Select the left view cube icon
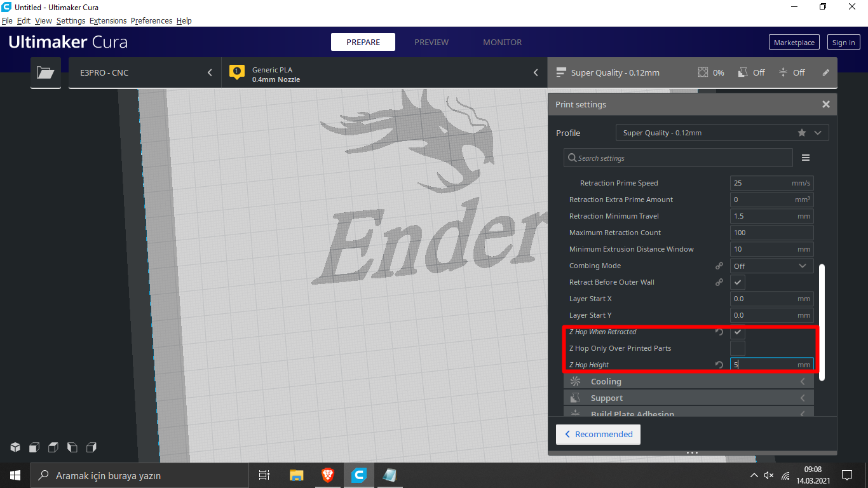The image size is (868, 488). 72,447
